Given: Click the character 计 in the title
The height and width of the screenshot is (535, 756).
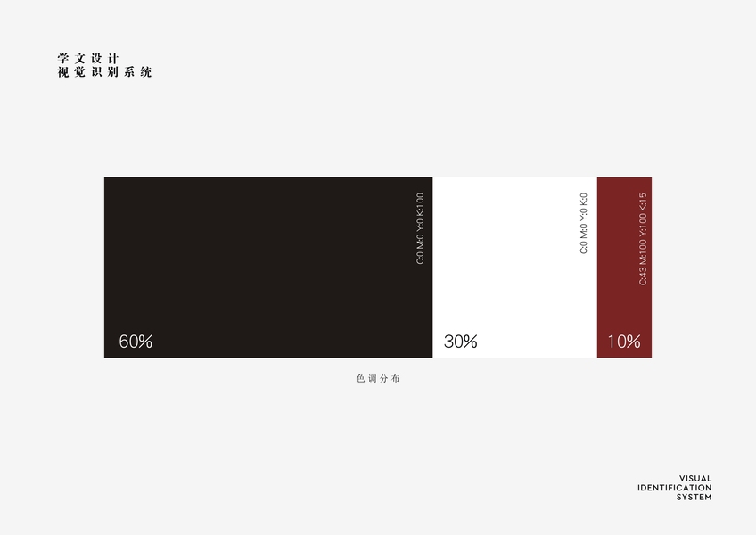Looking at the screenshot, I should (x=114, y=58).
